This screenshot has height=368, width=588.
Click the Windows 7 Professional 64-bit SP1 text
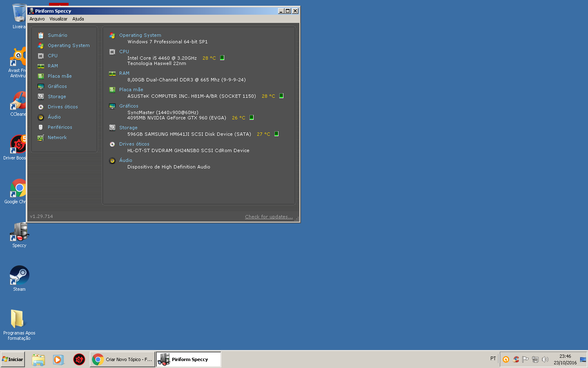(x=167, y=42)
